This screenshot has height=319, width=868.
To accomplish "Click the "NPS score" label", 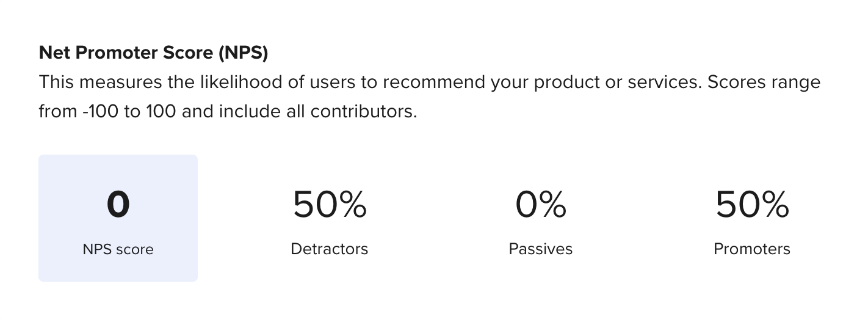I will point(118,249).
